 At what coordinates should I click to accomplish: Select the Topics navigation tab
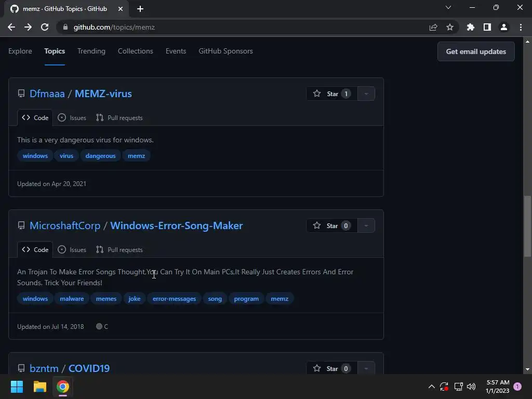pos(55,51)
